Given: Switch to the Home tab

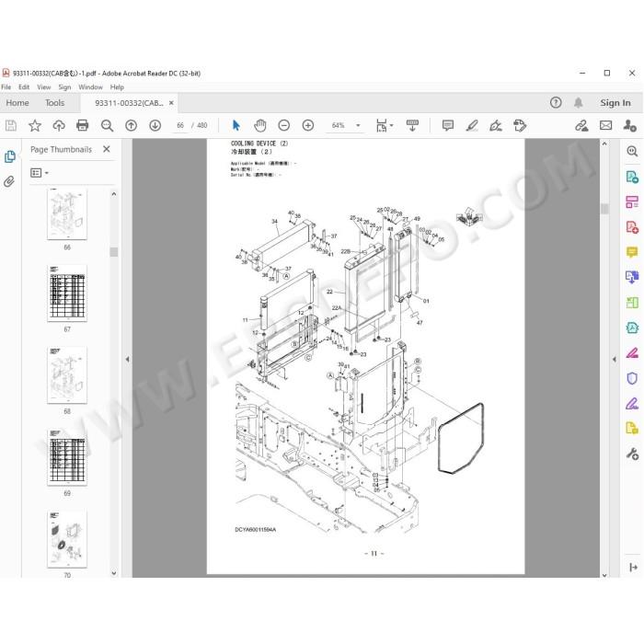Looking at the screenshot, I should click(x=17, y=103).
